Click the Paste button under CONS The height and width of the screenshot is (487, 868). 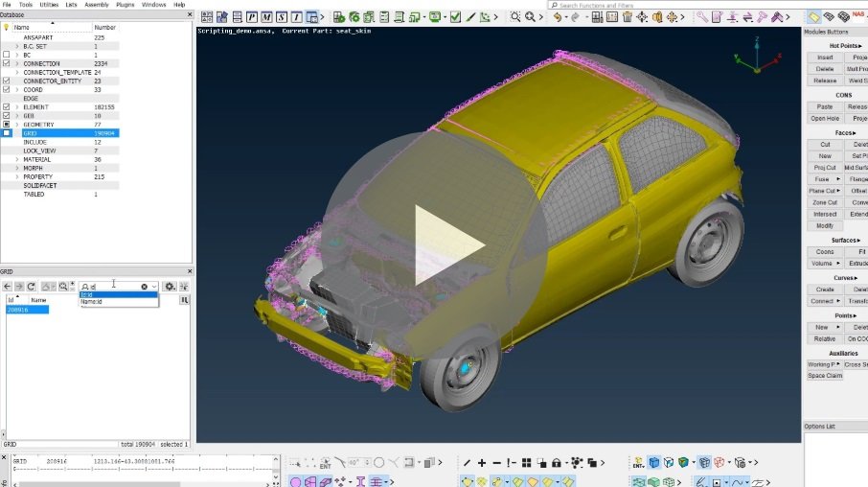tap(825, 106)
